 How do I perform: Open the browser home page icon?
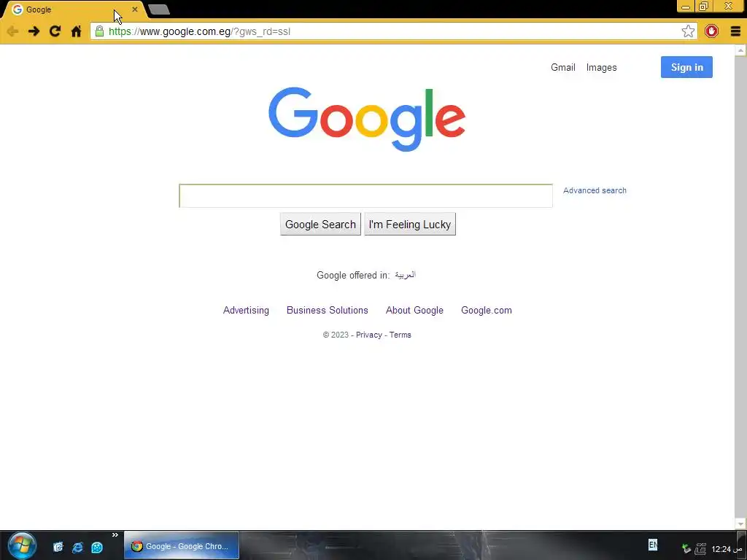(76, 31)
